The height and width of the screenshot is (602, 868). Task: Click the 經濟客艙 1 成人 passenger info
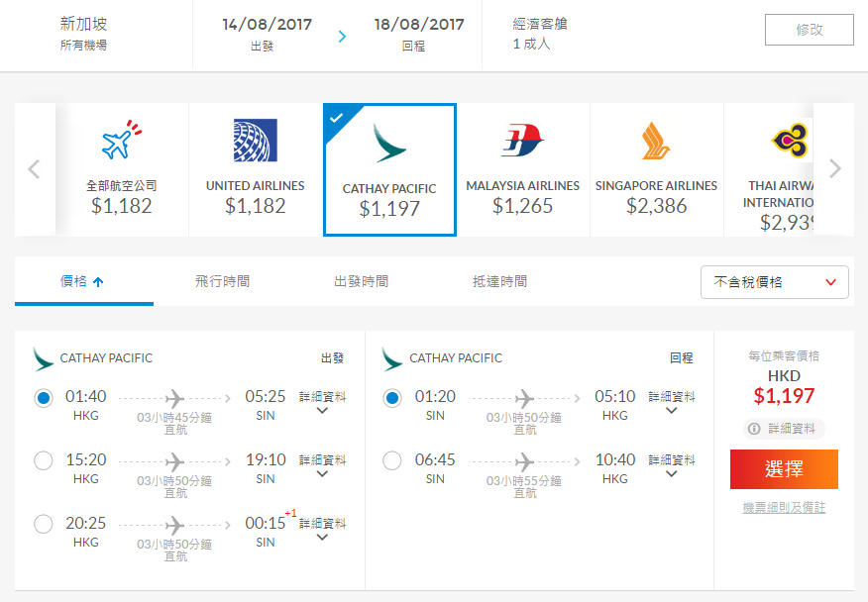540,34
